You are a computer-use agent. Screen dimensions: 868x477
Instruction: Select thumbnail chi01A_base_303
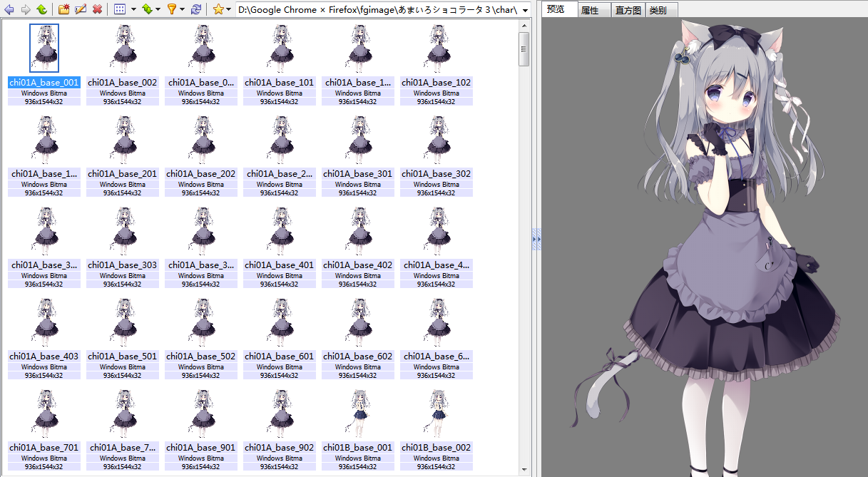[x=123, y=230]
